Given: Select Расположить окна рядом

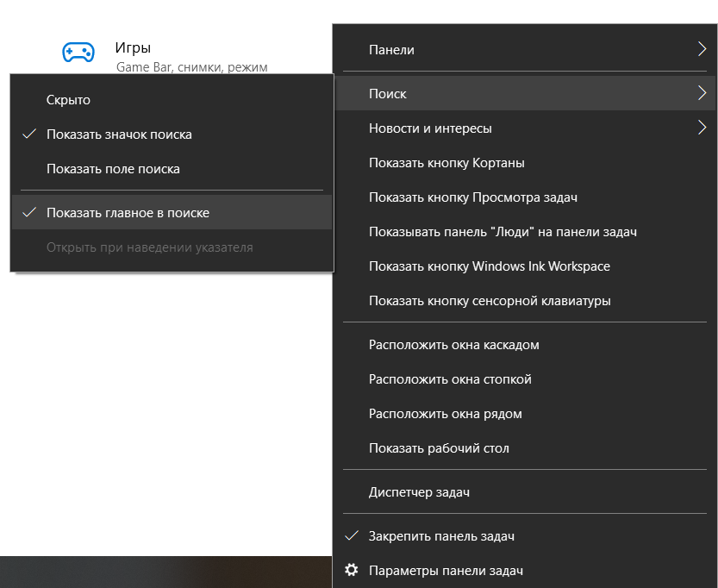Looking at the screenshot, I should [446, 413].
